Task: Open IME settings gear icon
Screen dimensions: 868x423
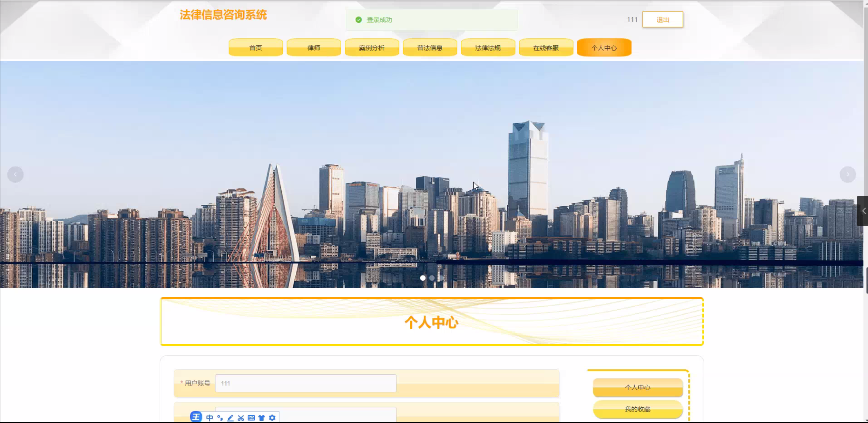Action: click(x=272, y=418)
